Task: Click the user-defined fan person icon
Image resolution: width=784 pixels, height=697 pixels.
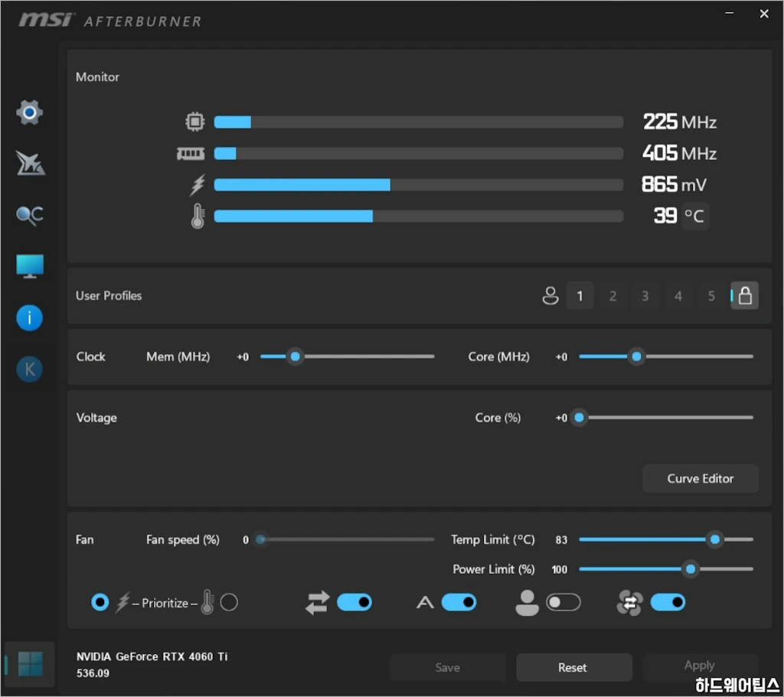Action: click(x=527, y=603)
